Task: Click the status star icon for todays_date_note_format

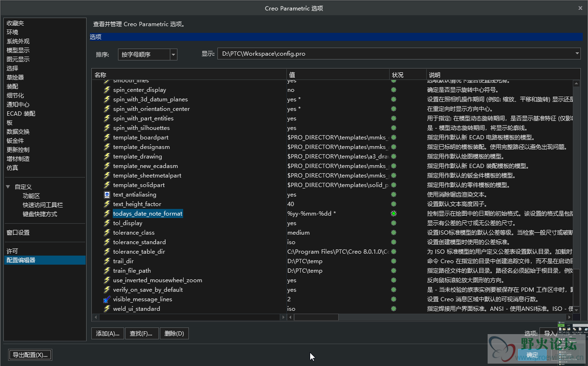Action: point(393,214)
